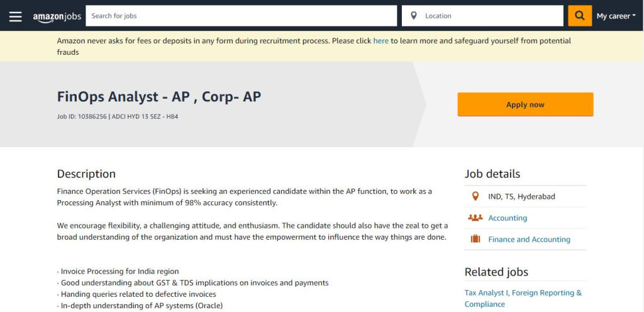Click 'Invoice Processing for India region' bullet
This screenshot has height=312, width=644.
[118, 271]
